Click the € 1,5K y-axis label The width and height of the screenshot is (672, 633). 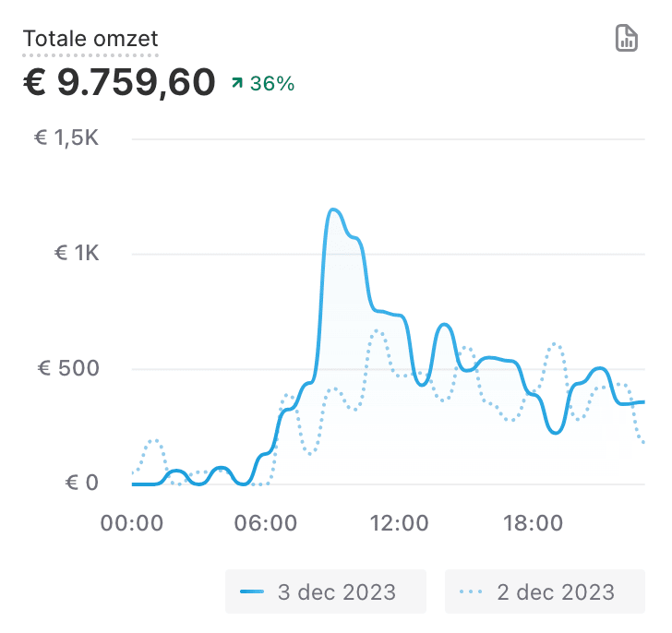point(66,138)
